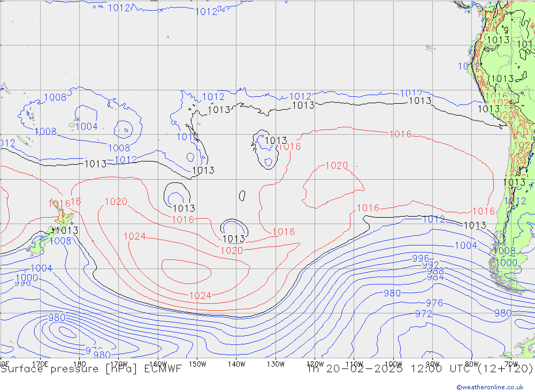
Task: Click the 120W longitude axis label
Action: 315,364
